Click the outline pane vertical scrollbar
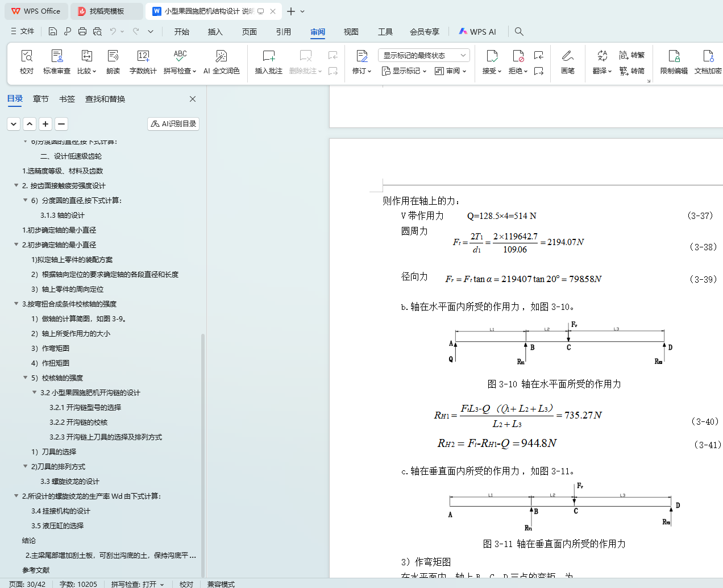 coord(203,455)
